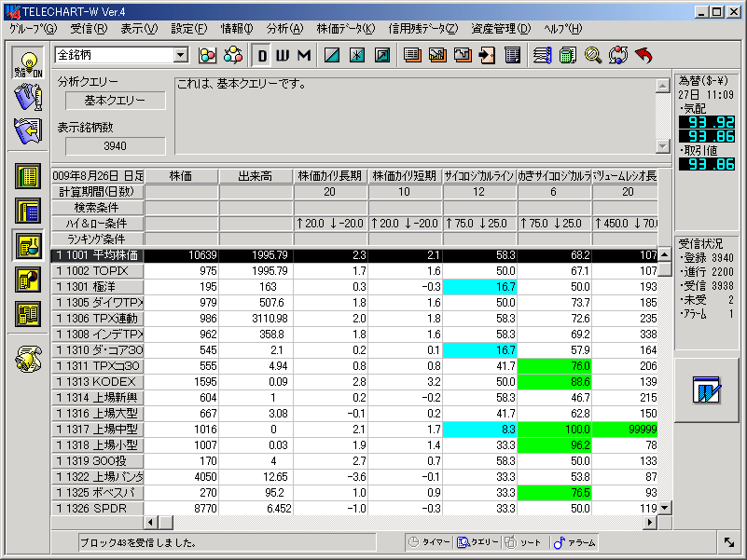Click the 出来高 column header

pos(256,176)
